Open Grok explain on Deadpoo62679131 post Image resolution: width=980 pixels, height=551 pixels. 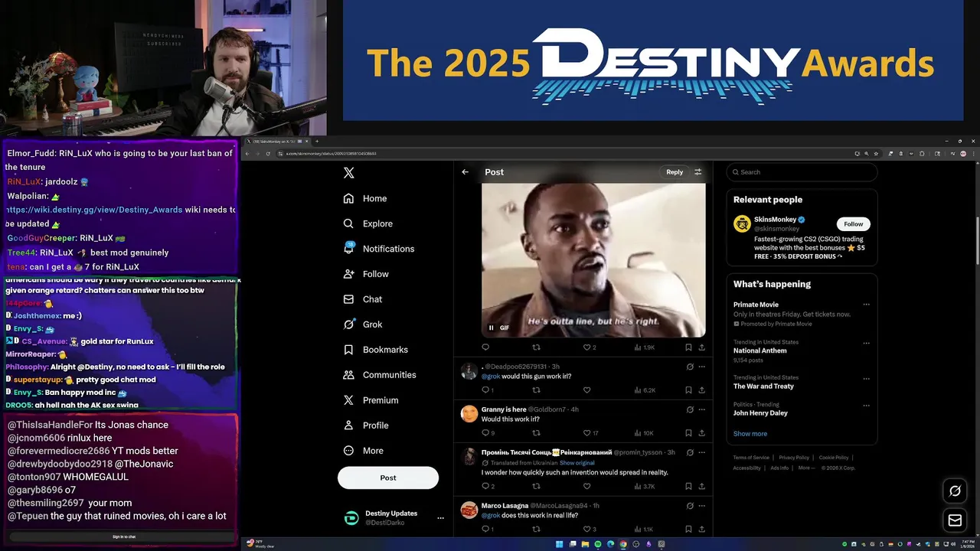point(690,367)
